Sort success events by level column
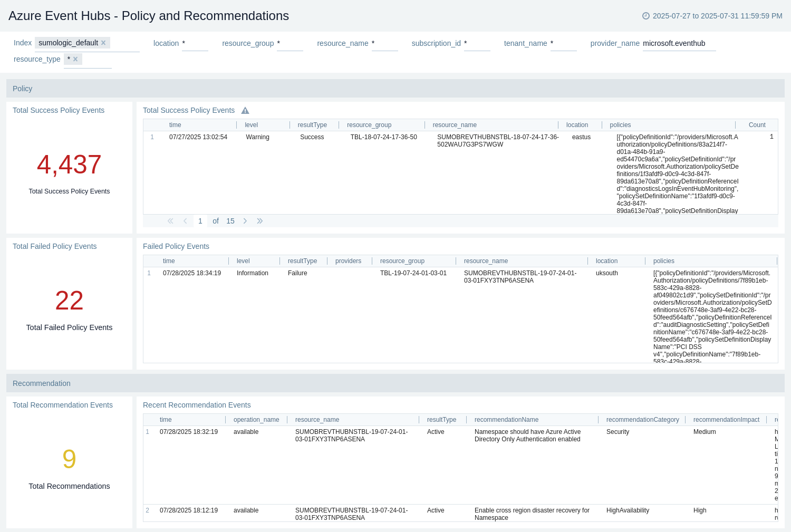 click(x=251, y=125)
